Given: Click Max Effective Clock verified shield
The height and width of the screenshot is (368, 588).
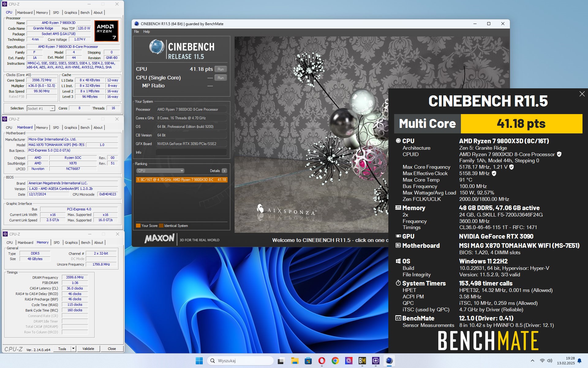Looking at the screenshot, I should 494,173.
